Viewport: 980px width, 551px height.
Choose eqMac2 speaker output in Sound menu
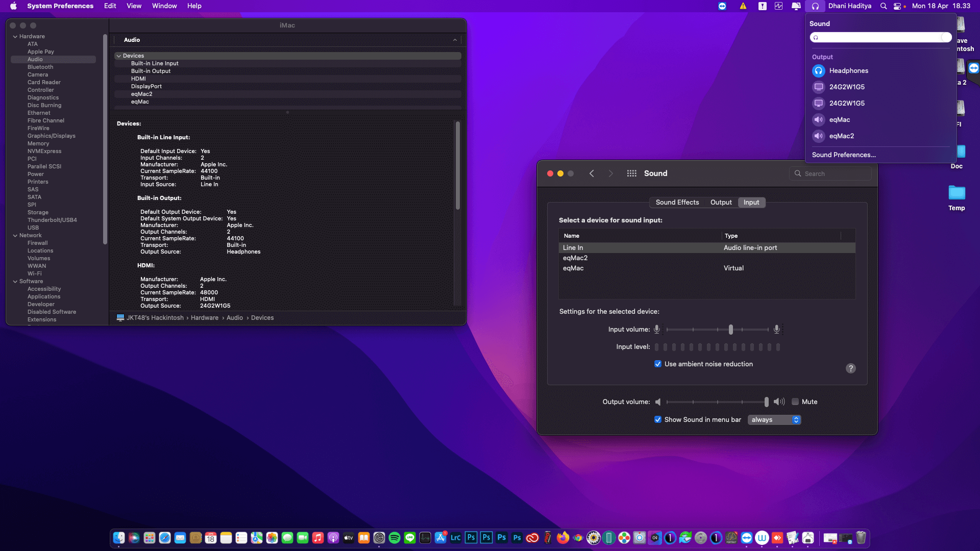pyautogui.click(x=818, y=136)
